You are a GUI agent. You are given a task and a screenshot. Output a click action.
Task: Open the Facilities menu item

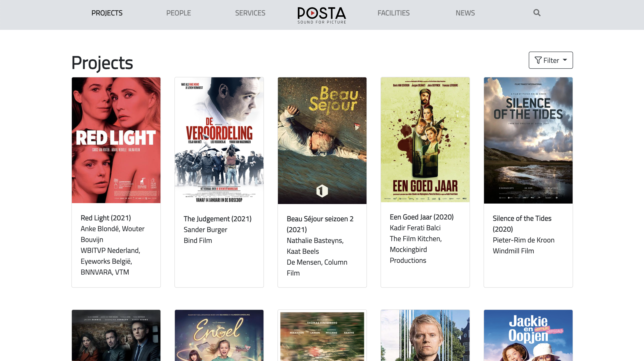(393, 13)
